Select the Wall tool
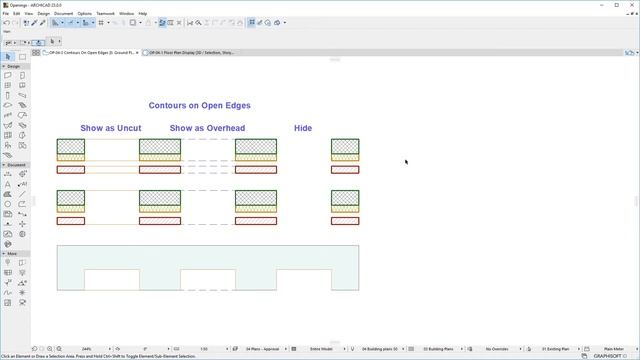 pyautogui.click(x=8, y=75)
